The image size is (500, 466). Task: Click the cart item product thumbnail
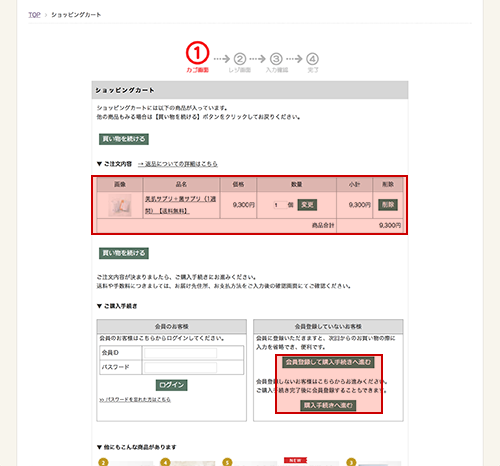[120, 205]
